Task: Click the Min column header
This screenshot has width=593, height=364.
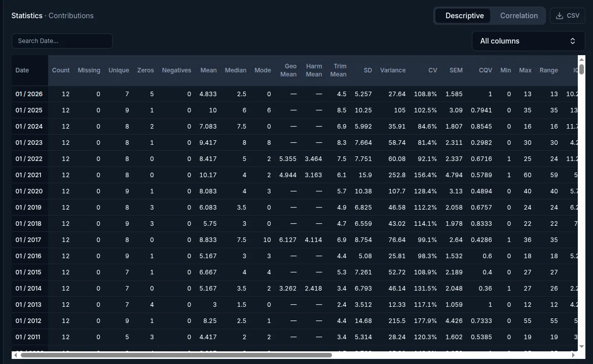Action: point(506,70)
